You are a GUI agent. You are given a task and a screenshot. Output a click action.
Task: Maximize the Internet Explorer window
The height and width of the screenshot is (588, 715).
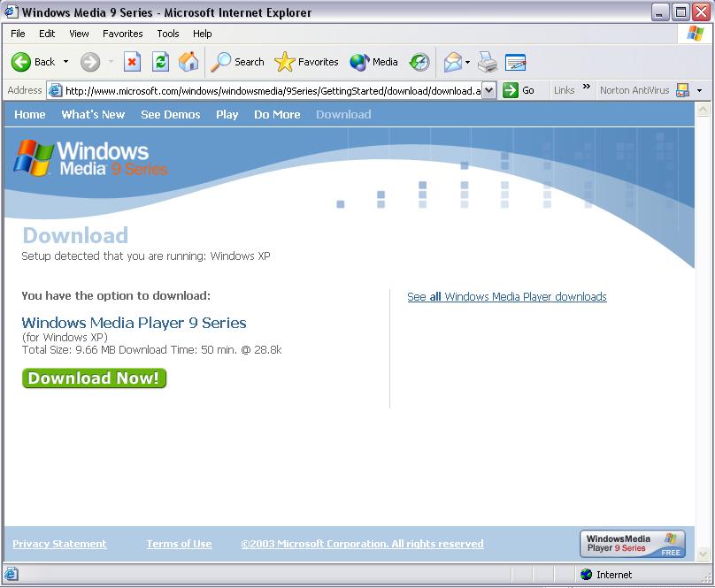[x=680, y=12]
